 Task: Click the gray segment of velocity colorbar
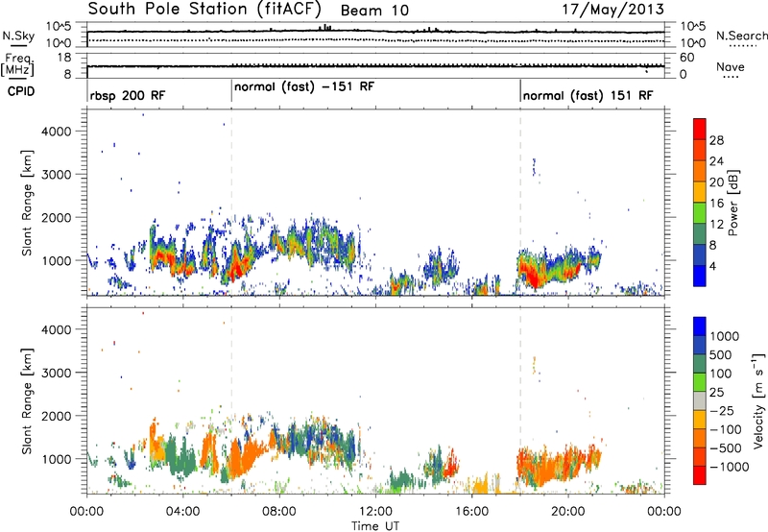click(x=700, y=400)
